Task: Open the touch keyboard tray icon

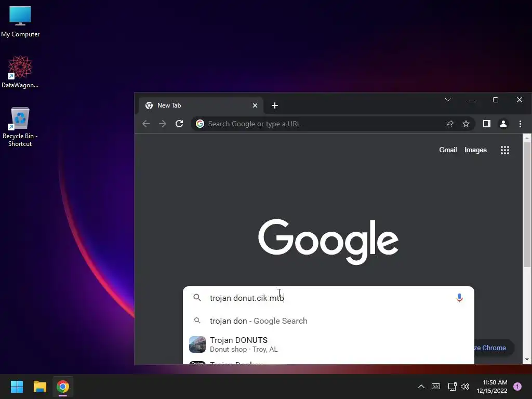Action: (436, 387)
